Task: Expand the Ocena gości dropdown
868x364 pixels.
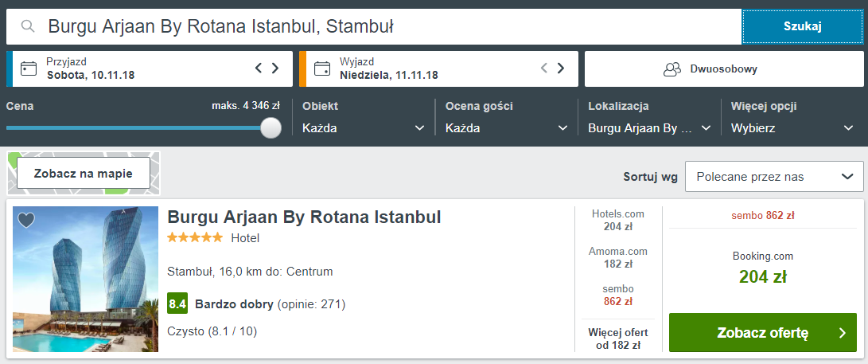Action: click(x=507, y=127)
